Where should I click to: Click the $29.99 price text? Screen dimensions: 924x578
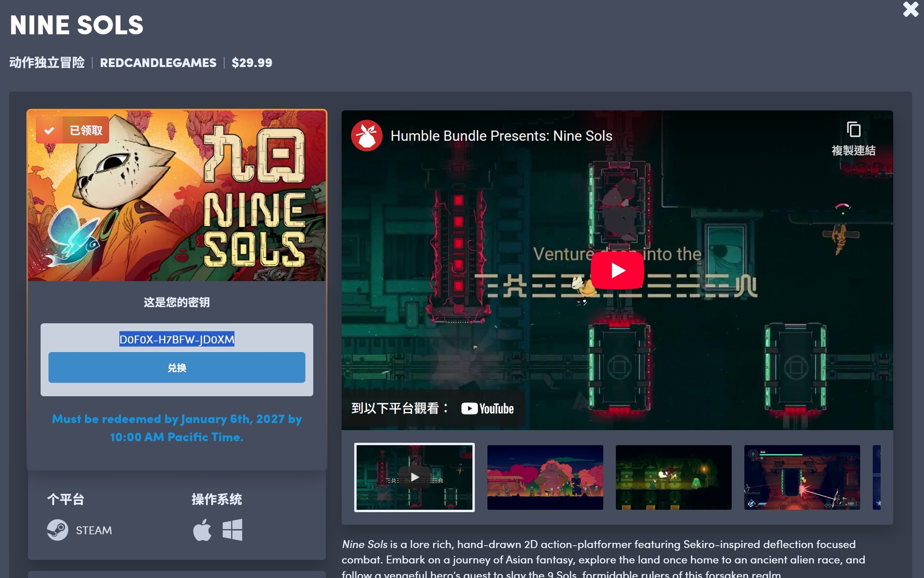(x=252, y=63)
